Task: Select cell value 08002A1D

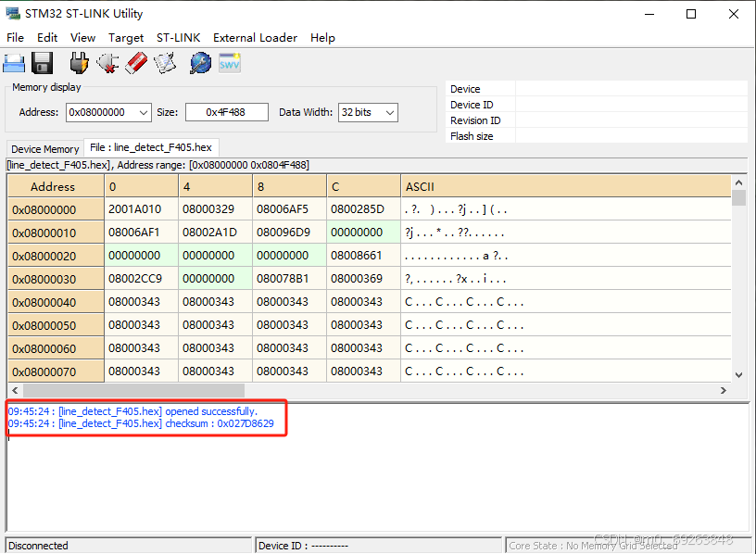Action: click(216, 233)
